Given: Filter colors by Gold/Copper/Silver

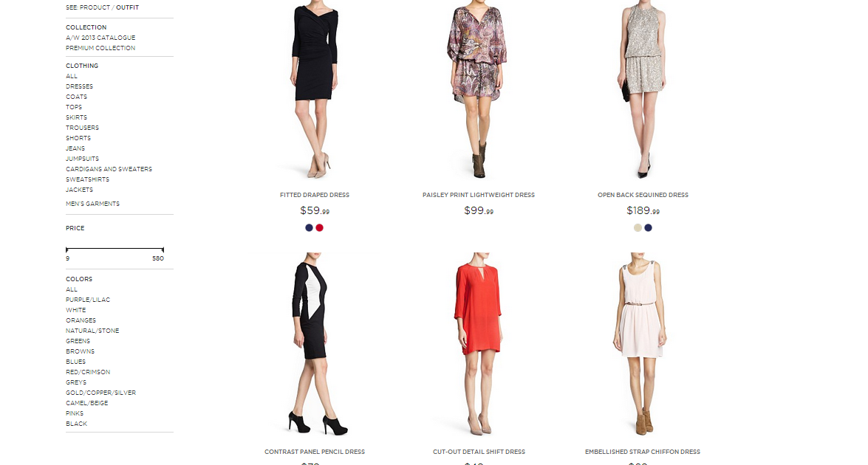Looking at the screenshot, I should pos(100,393).
